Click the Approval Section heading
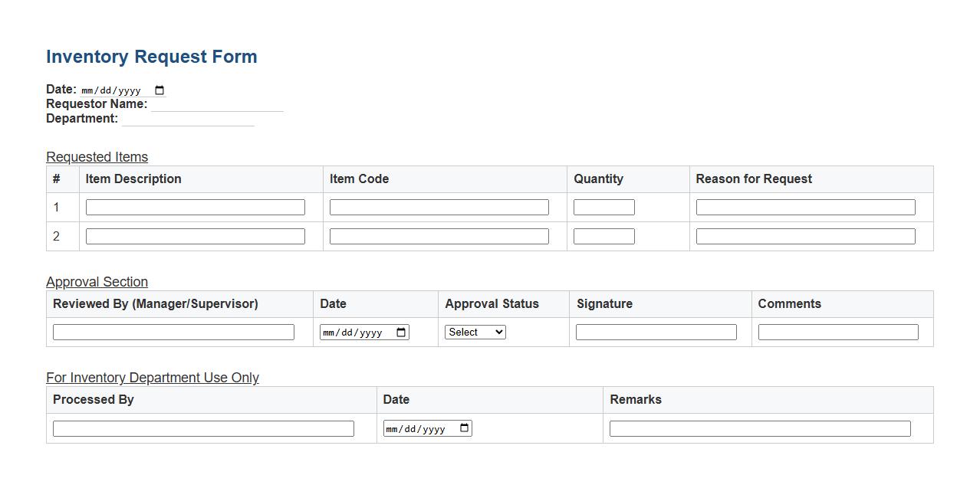 point(97,282)
